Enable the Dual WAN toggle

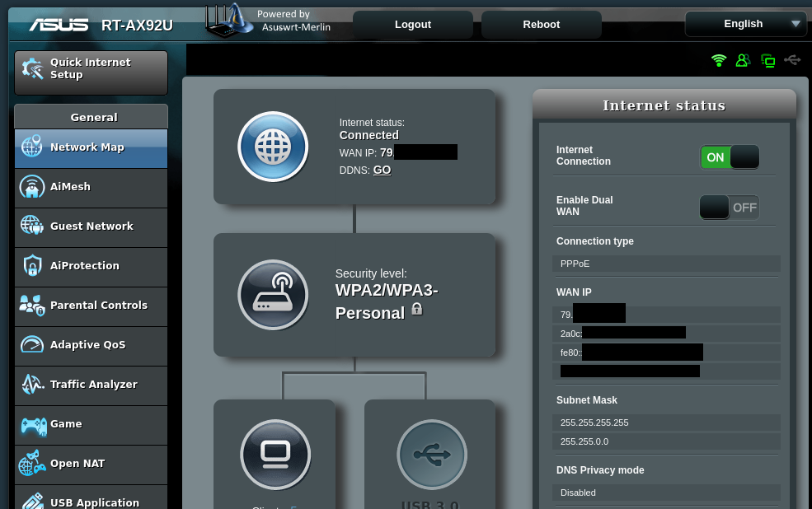click(730, 208)
